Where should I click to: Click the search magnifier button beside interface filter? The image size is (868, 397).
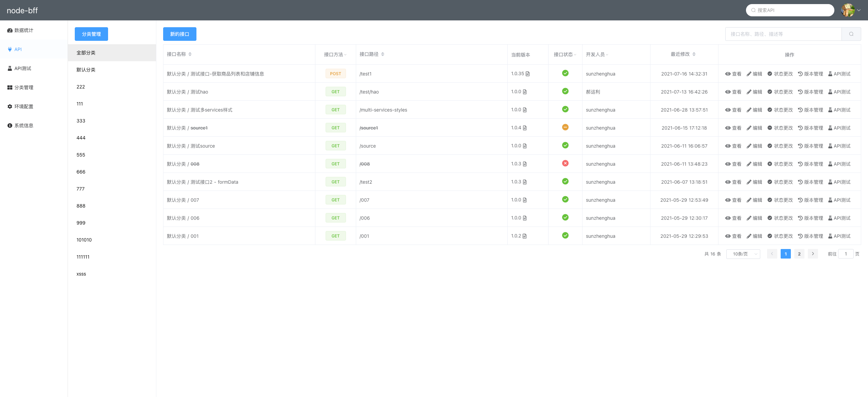click(851, 34)
